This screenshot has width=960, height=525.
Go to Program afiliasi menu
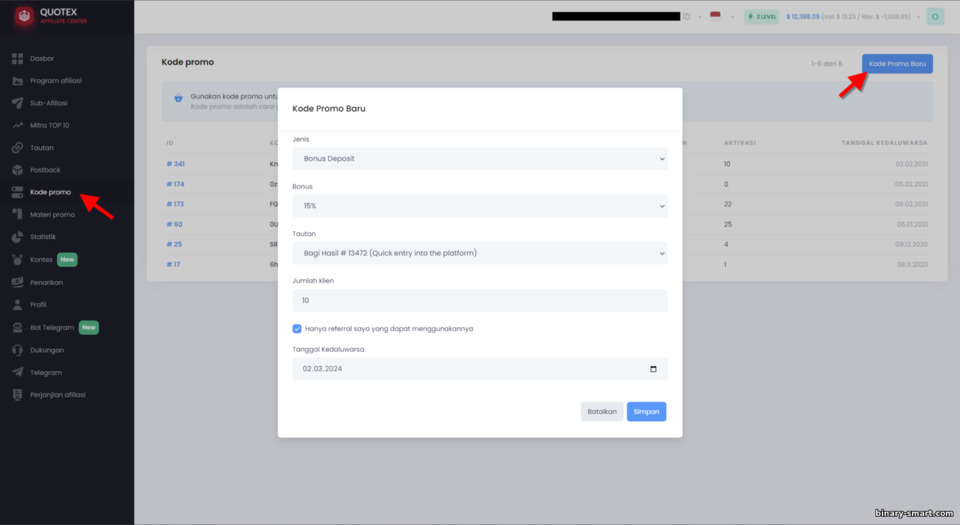(56, 81)
